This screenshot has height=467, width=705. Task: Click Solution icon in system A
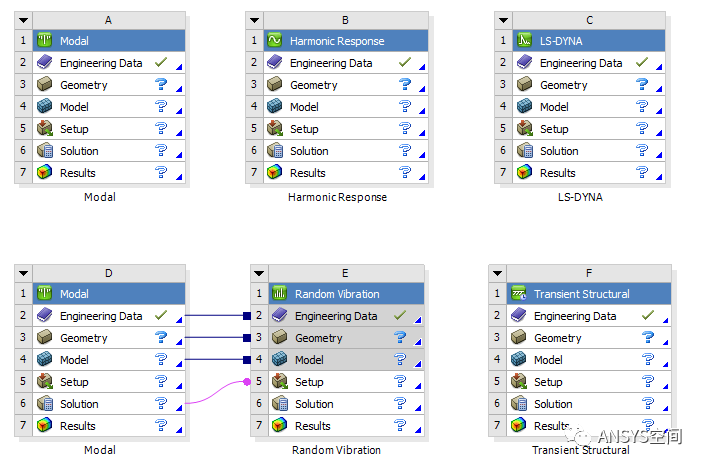click(45, 151)
